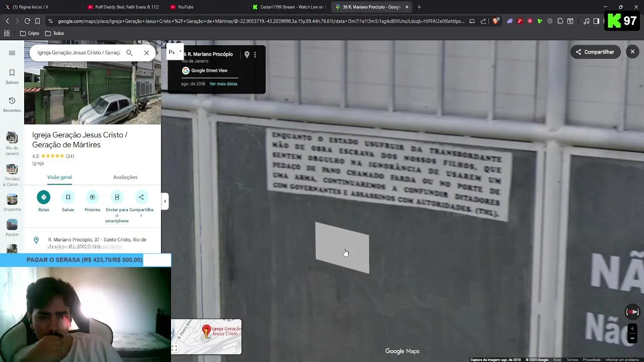Open the Google Maps hamburger menu
This screenshot has width=644, height=362.
pyautogui.click(x=12, y=53)
